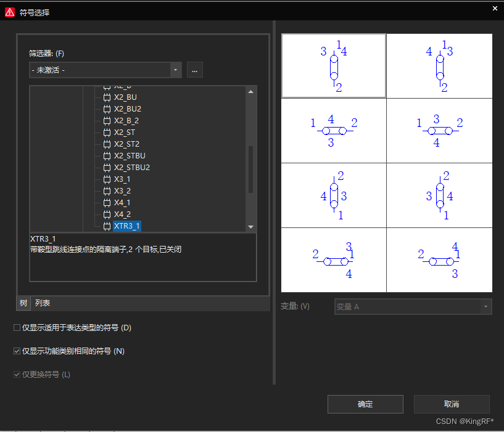Click the 确定 button
Image resolution: width=504 pixels, height=432 pixels.
tap(365, 404)
